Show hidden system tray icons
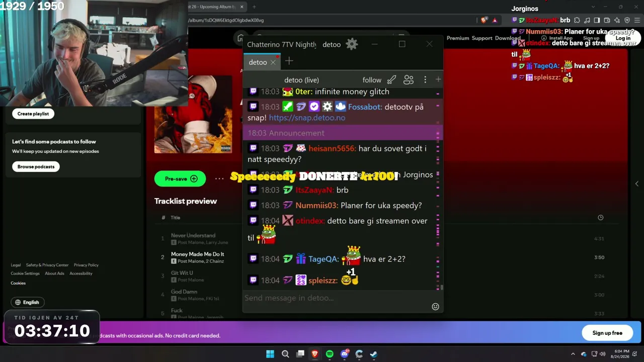Image resolution: width=644 pixels, height=362 pixels. click(573, 354)
